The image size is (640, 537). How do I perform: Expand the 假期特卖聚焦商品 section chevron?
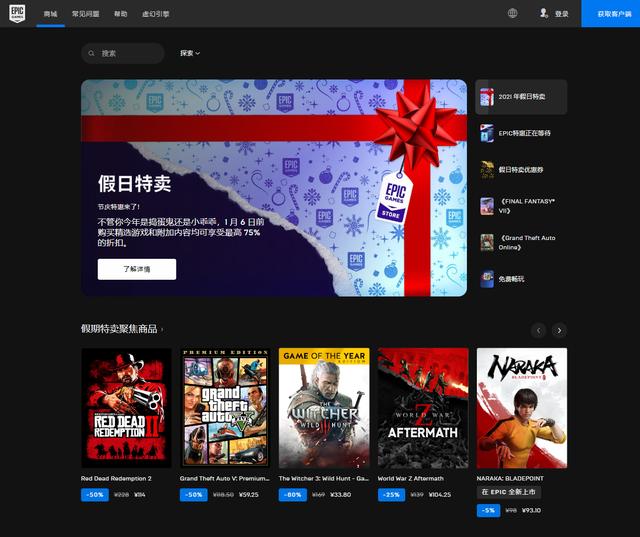click(163, 329)
